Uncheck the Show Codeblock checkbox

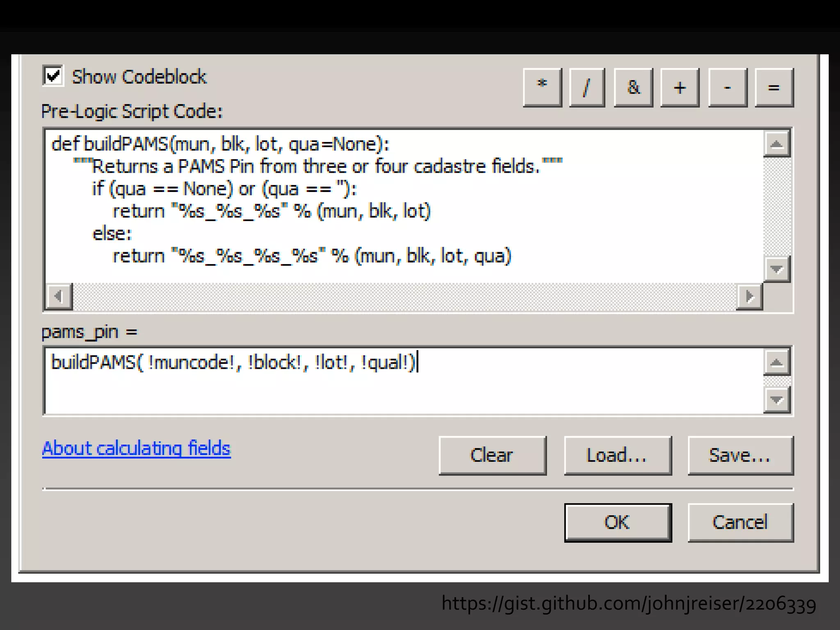(x=53, y=76)
